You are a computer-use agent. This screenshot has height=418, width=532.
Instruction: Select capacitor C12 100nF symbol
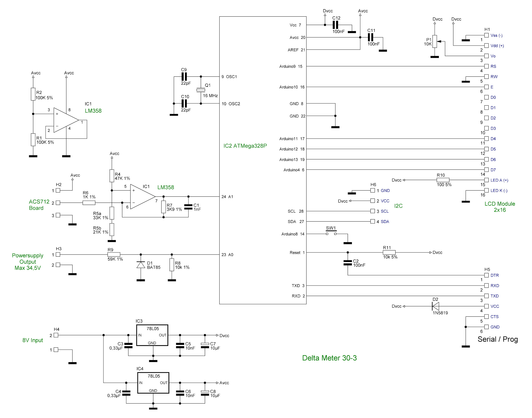click(335, 25)
